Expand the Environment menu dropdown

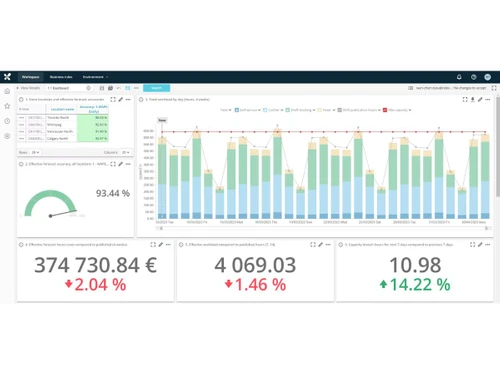pos(96,77)
